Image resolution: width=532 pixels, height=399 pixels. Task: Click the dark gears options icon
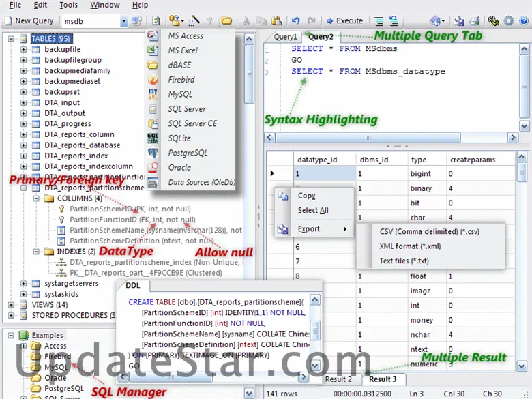coord(493,21)
